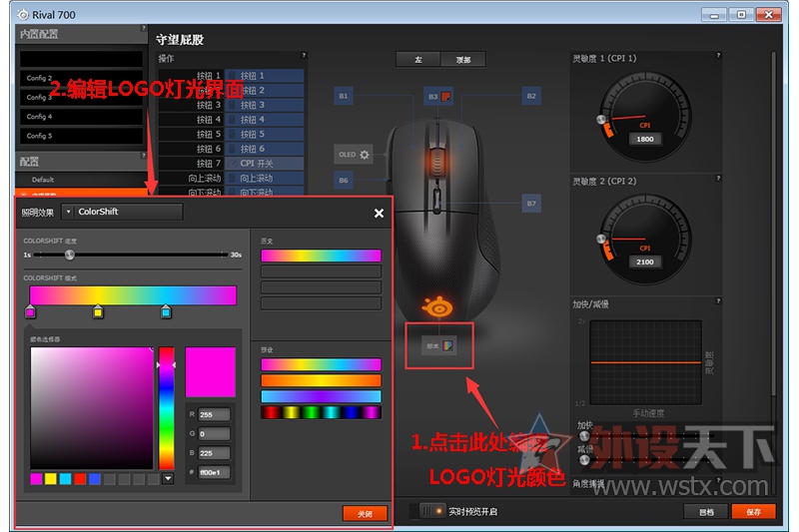Image resolution: width=799 pixels, height=532 pixels.
Task: Click the main window vertical scrollbar
Action: click(x=773, y=224)
